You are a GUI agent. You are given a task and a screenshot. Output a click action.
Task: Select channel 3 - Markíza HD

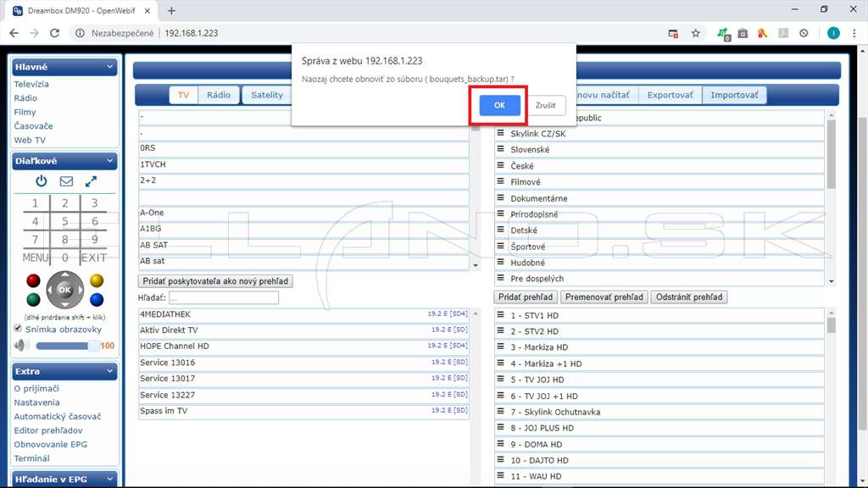click(x=659, y=347)
